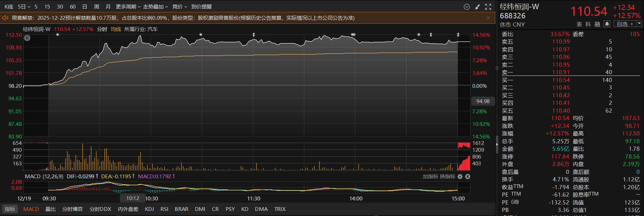Select the 分时博弈 indicator tab

pos(73,209)
